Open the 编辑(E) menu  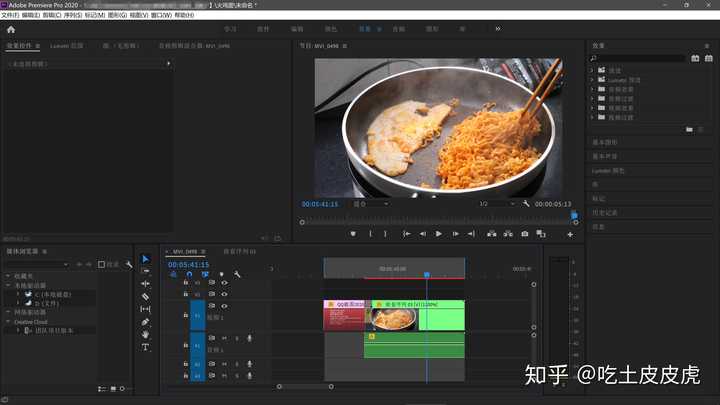coord(31,15)
